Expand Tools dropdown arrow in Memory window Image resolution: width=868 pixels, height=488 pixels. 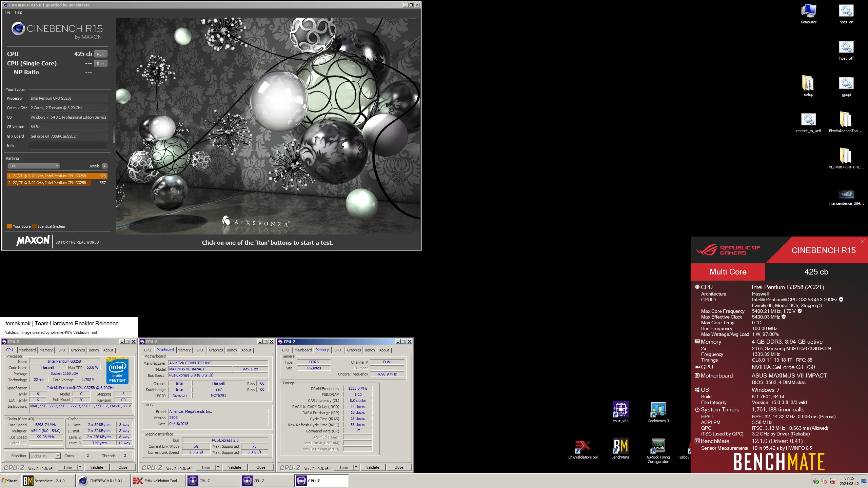356,467
